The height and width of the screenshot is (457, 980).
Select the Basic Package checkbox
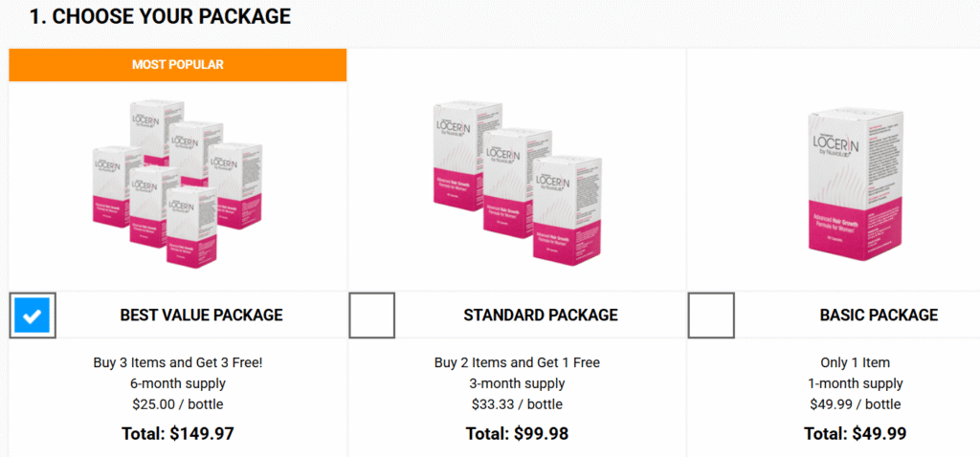tap(711, 316)
